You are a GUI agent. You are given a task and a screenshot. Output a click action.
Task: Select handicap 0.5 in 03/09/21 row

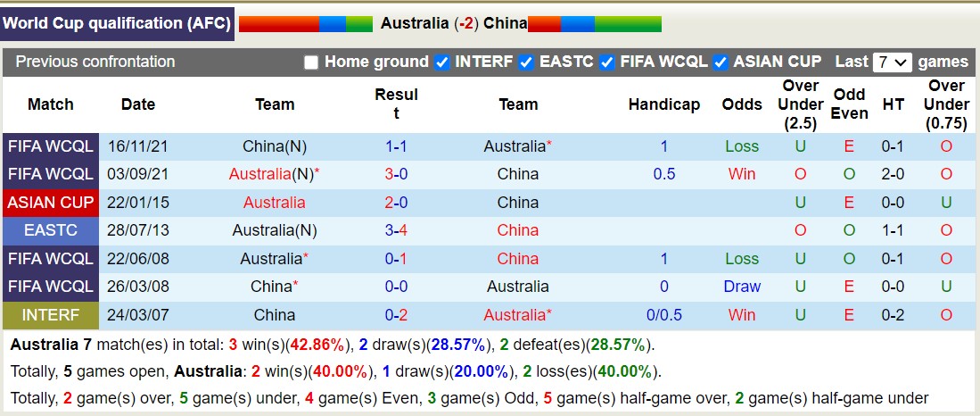[663, 175]
